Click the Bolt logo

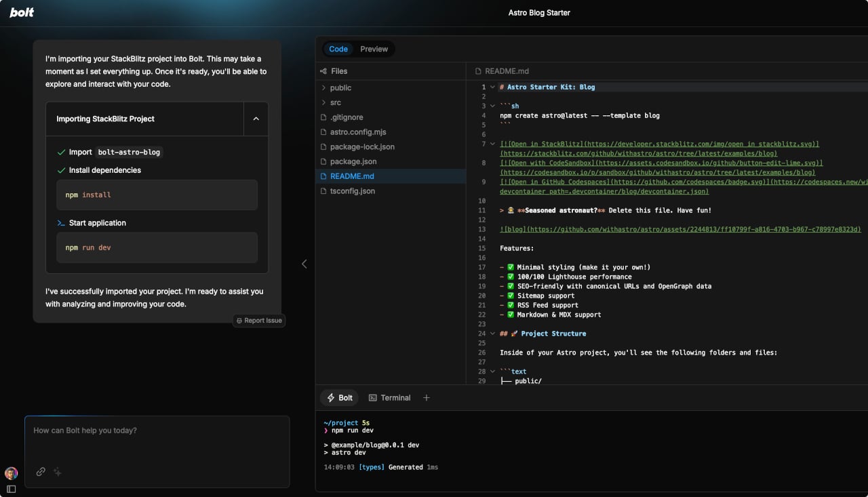[x=22, y=12]
